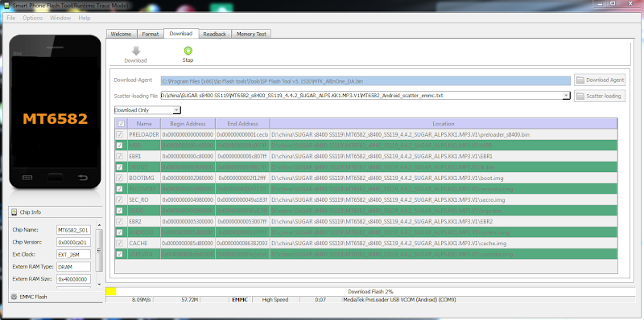Click the Chip Version field 0x0000ca01
The height and width of the screenshot is (320, 644).
pos(73,242)
